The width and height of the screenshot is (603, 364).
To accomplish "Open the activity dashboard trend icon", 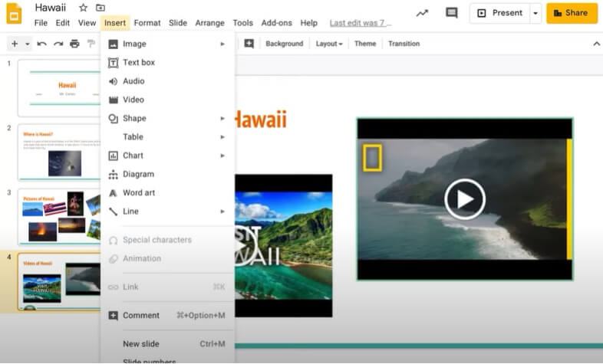I will point(422,13).
